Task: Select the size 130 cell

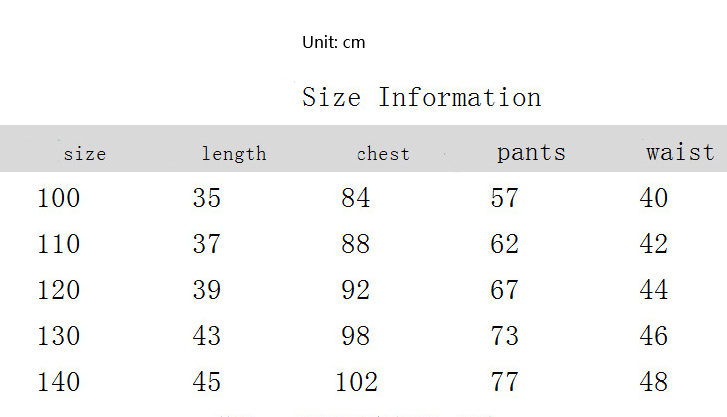Action: click(58, 336)
